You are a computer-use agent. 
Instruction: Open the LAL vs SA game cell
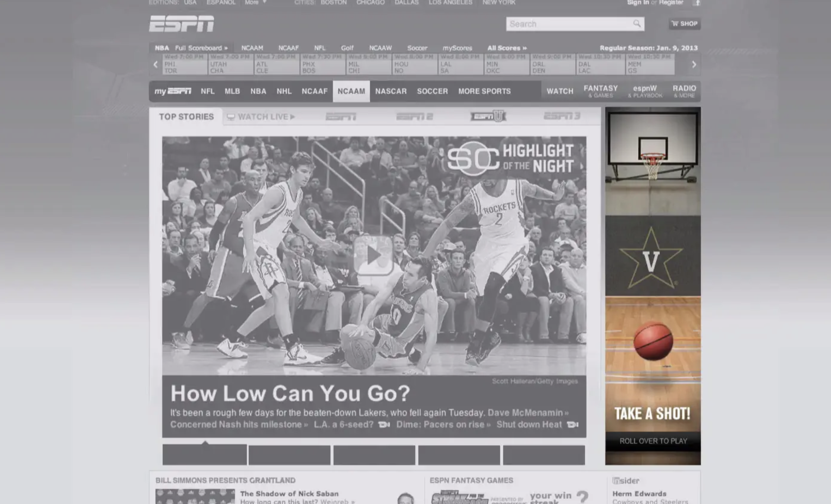pos(461,64)
